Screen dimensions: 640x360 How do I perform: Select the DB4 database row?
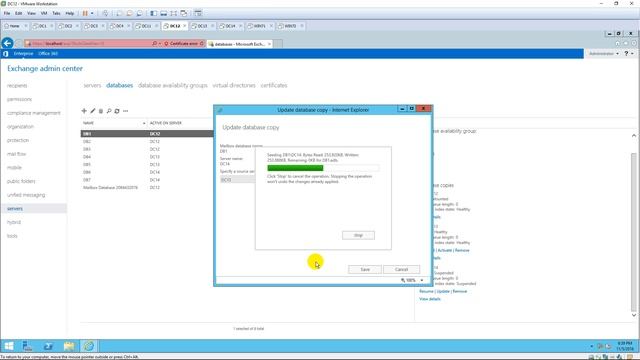click(x=147, y=157)
